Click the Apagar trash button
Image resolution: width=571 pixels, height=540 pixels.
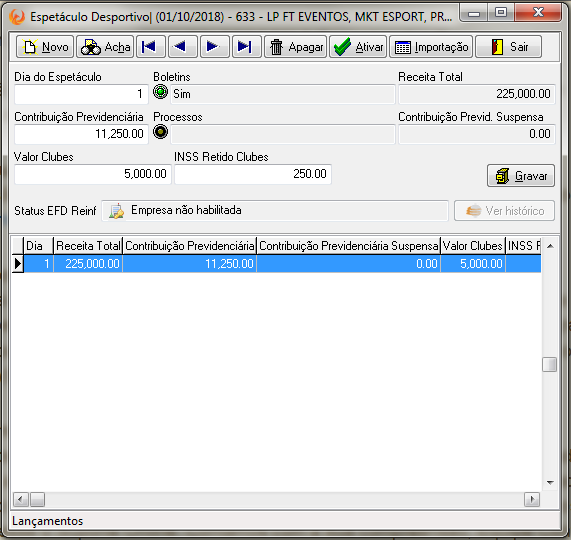coord(295,47)
